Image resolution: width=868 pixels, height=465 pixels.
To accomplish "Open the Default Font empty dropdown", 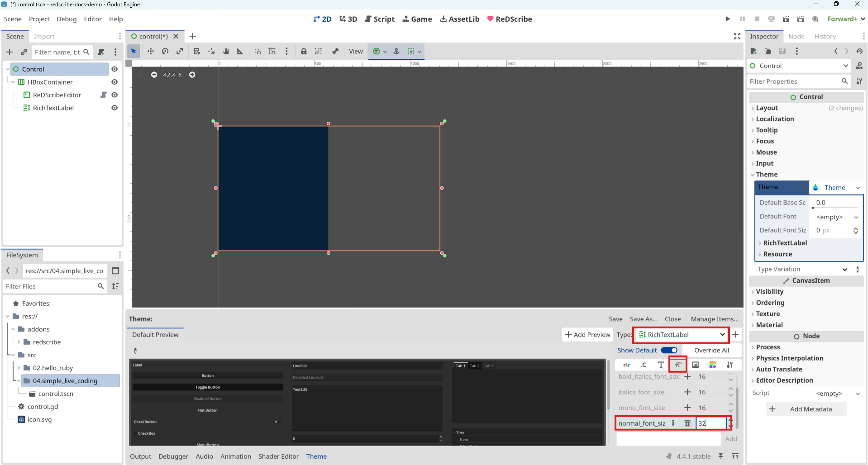I will [837, 217].
